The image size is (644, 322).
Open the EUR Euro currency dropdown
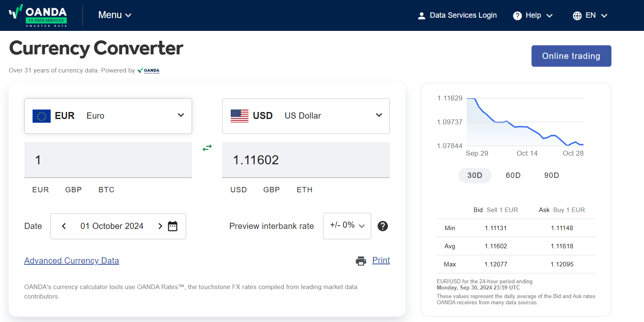(x=108, y=116)
